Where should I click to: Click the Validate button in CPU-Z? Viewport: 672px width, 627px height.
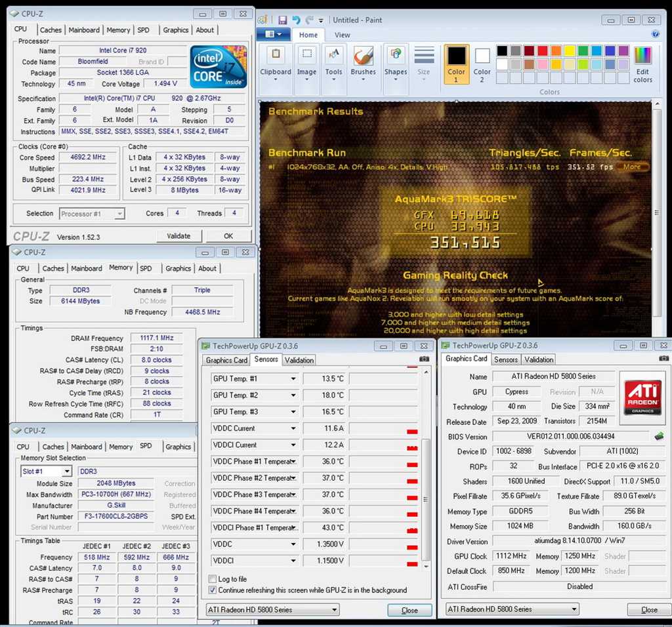(178, 236)
